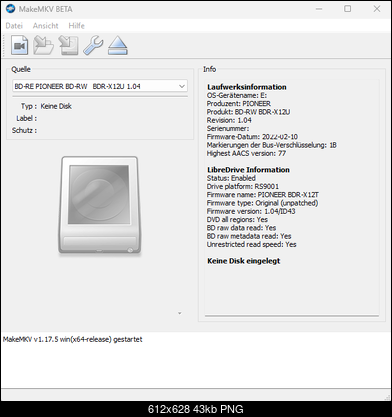
Task: Click the 'Firmware type: Original (unpatched)' line
Action: coord(262,203)
